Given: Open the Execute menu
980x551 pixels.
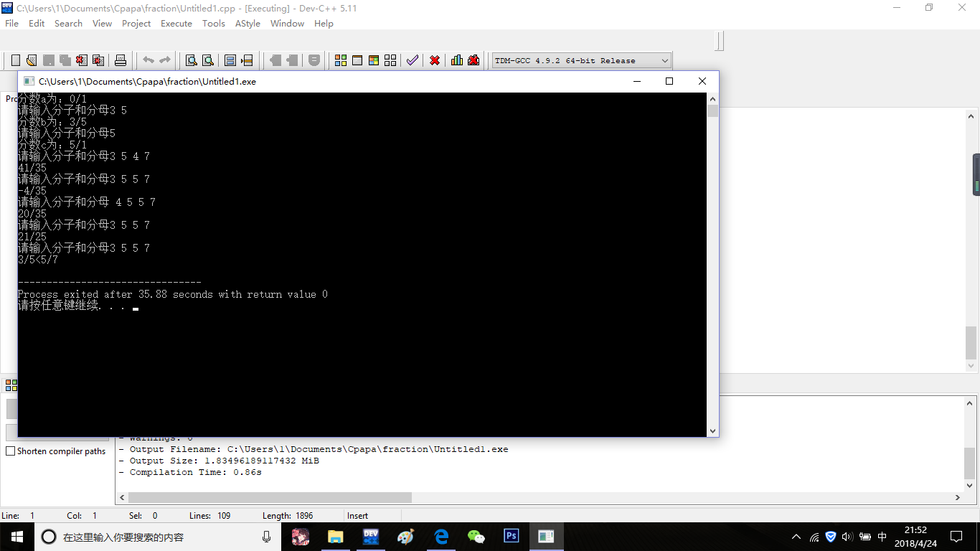Looking at the screenshot, I should [176, 23].
